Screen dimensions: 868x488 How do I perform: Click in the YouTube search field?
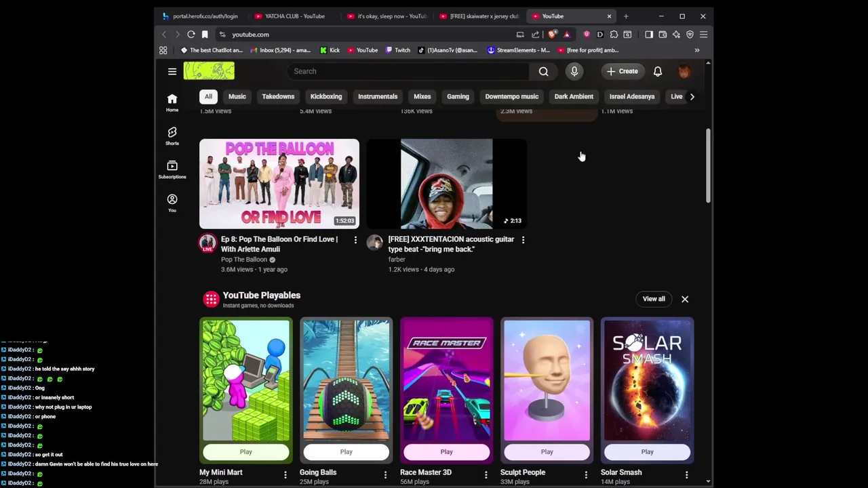coord(408,71)
